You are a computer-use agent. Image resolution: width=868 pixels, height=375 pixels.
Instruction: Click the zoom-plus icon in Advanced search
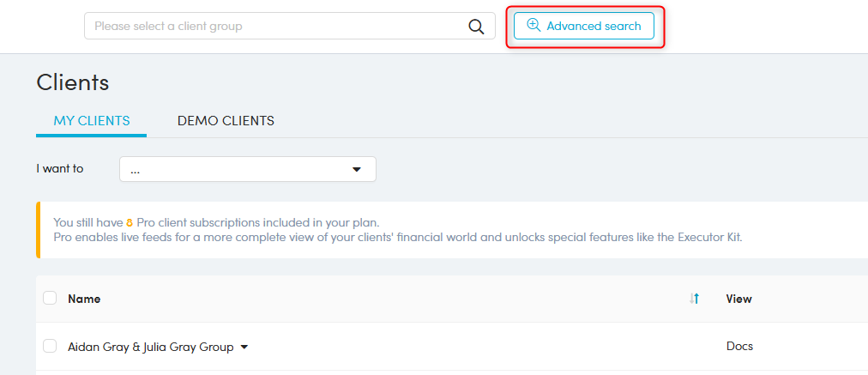coord(533,26)
